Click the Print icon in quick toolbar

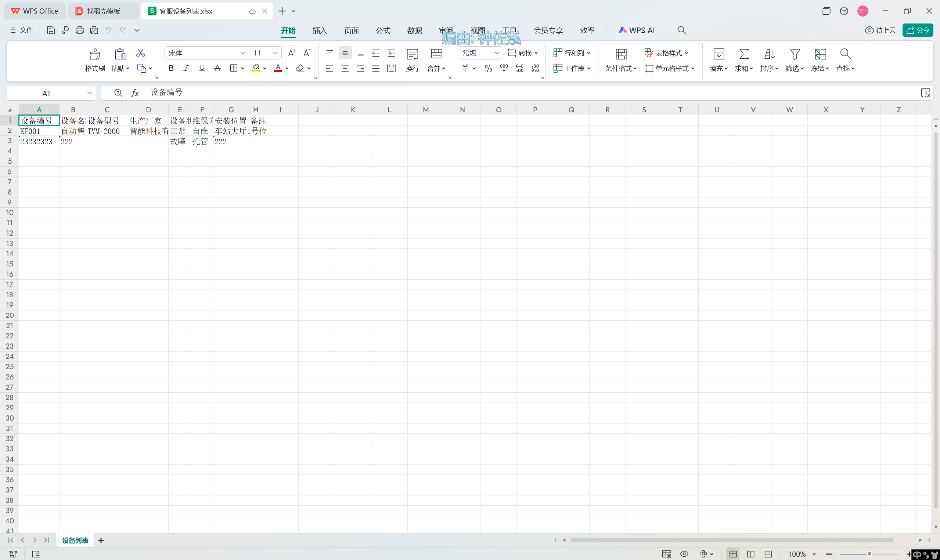point(79,30)
